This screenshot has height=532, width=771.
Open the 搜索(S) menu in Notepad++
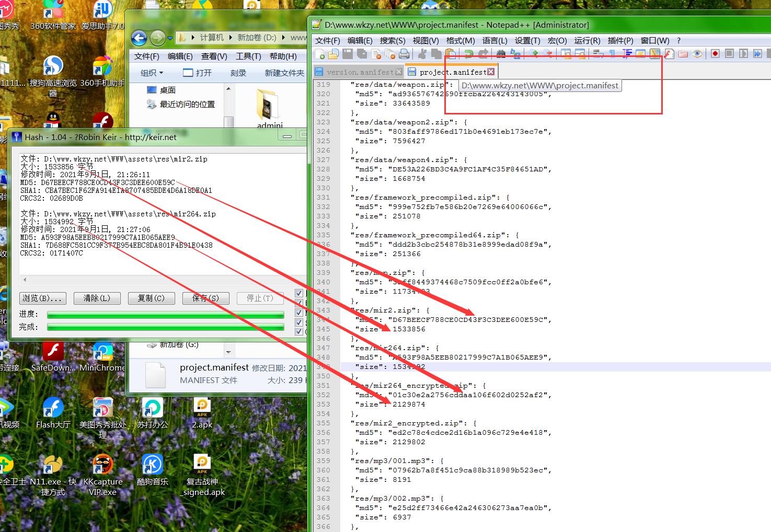(392, 40)
